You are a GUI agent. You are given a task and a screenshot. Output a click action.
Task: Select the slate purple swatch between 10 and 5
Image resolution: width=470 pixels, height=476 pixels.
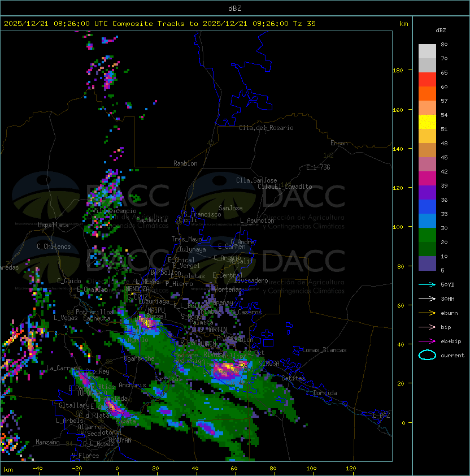(x=427, y=263)
